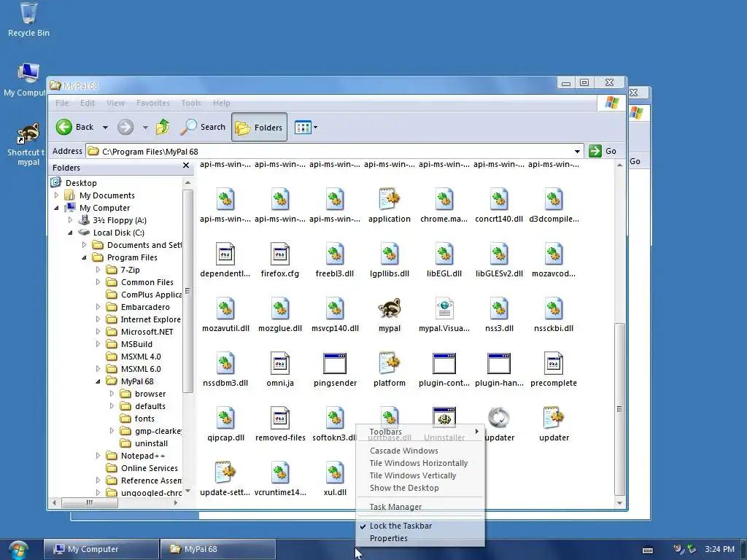Image resolution: width=747 pixels, height=560 pixels.
Task: Select the removed-files file icon
Action: [279, 419]
